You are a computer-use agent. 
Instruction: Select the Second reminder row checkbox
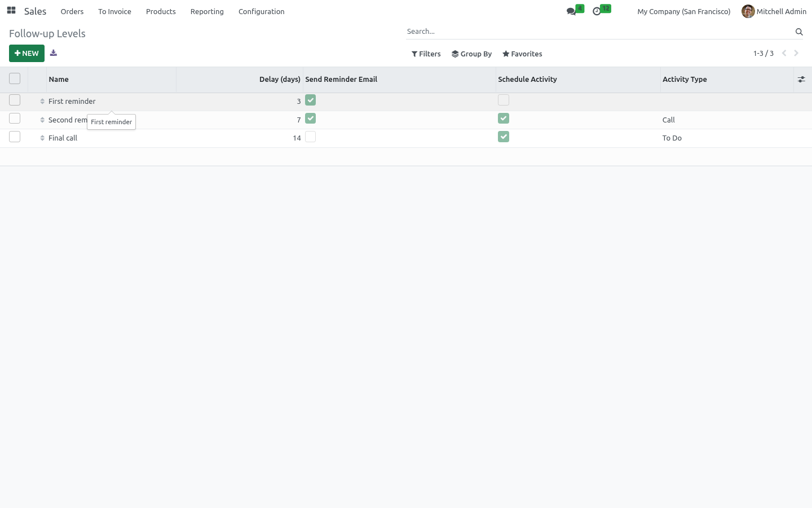15,119
